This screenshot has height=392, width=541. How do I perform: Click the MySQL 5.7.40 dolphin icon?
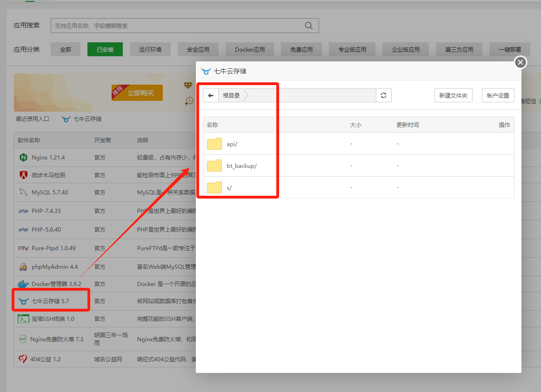(23, 193)
